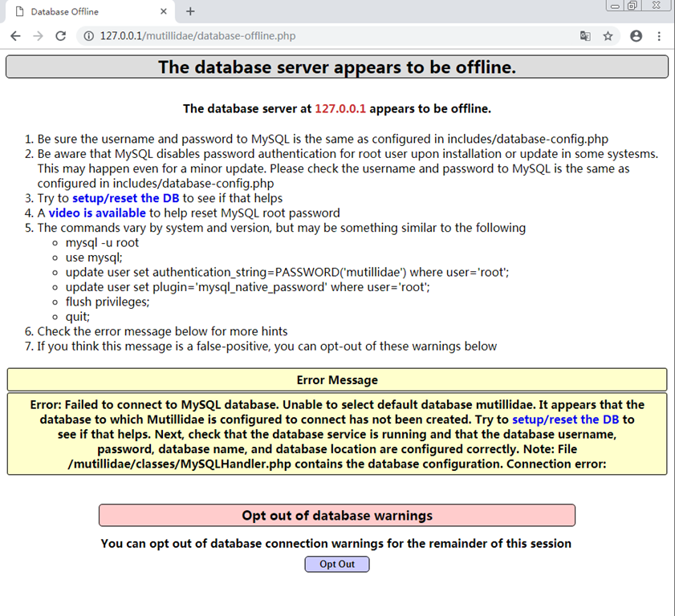Click the Error Message header box
This screenshot has width=675, height=616.
(337, 380)
